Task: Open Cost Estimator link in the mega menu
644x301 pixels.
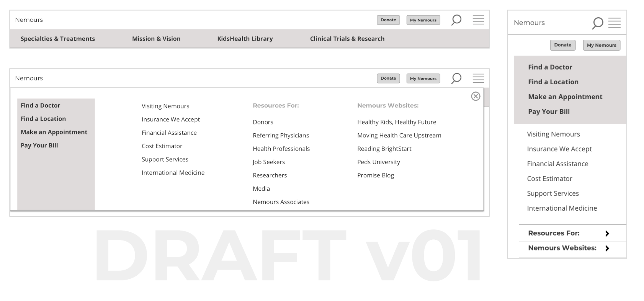Action: click(x=162, y=146)
